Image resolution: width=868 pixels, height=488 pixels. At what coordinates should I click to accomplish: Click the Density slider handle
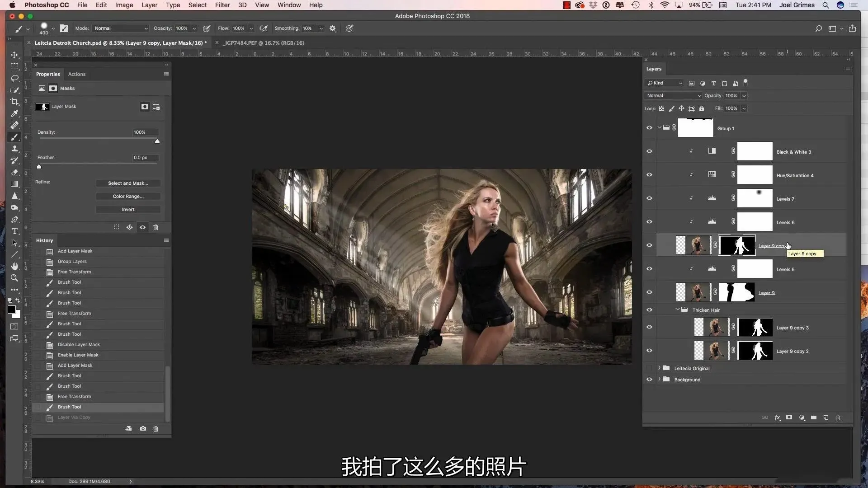coord(157,141)
